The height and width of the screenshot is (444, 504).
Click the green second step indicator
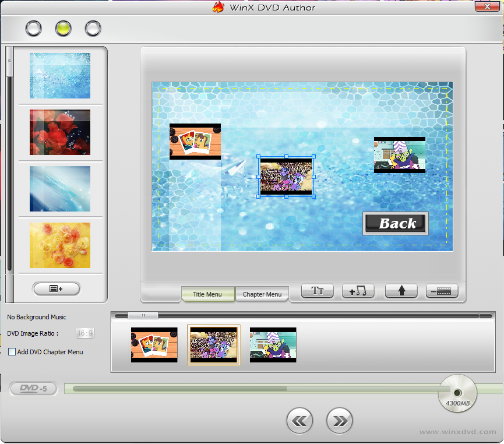[x=63, y=29]
